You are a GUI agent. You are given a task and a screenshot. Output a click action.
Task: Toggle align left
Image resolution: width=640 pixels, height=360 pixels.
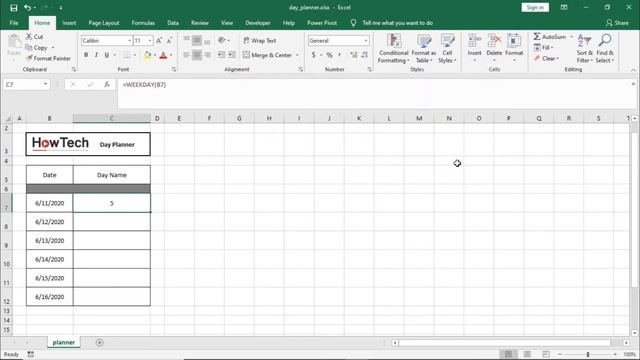point(187,55)
